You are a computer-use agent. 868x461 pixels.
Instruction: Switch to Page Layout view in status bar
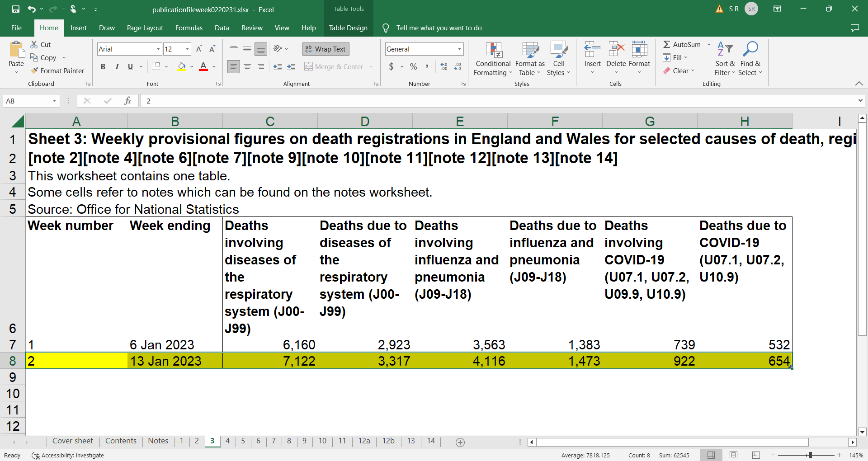(x=733, y=455)
